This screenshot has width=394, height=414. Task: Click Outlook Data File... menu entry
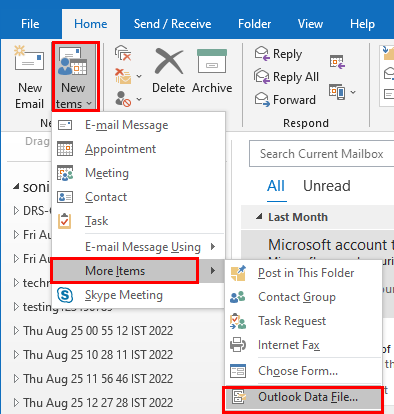303,398
